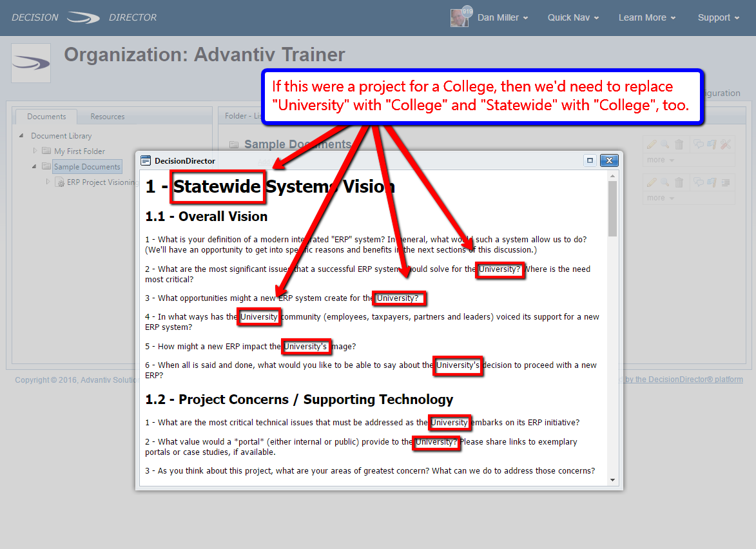The height and width of the screenshot is (549, 756).
Task: Click ERP Project Visioning document gear icon
Action: pos(60,182)
